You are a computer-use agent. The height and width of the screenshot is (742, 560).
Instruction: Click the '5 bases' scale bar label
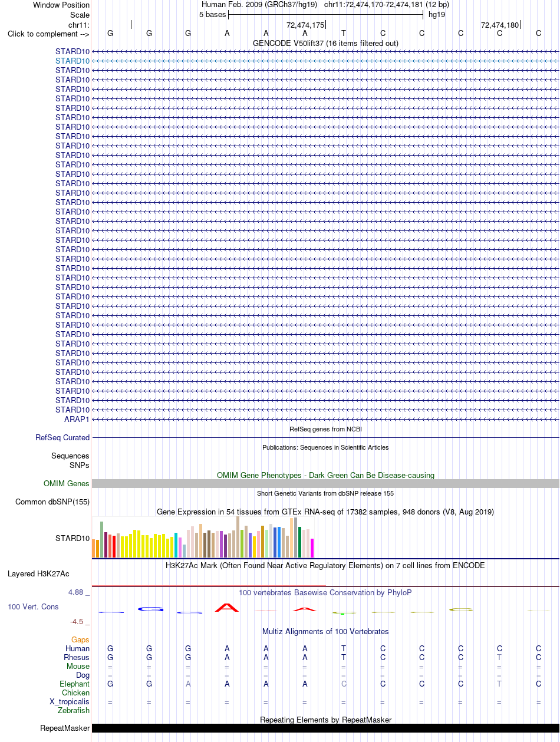click(212, 14)
